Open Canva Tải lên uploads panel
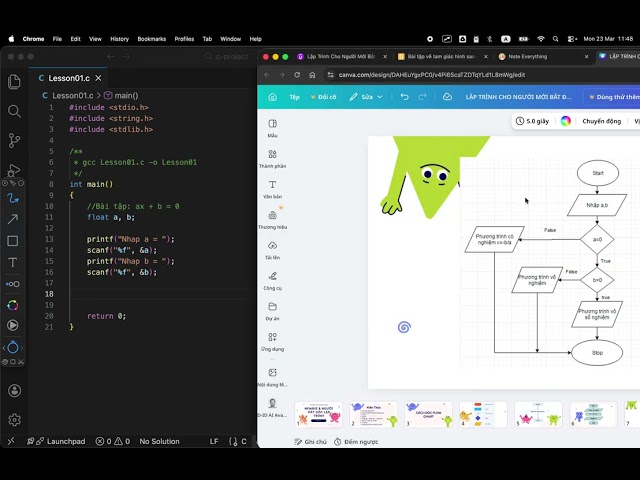This screenshot has height=480, width=640. tap(272, 250)
